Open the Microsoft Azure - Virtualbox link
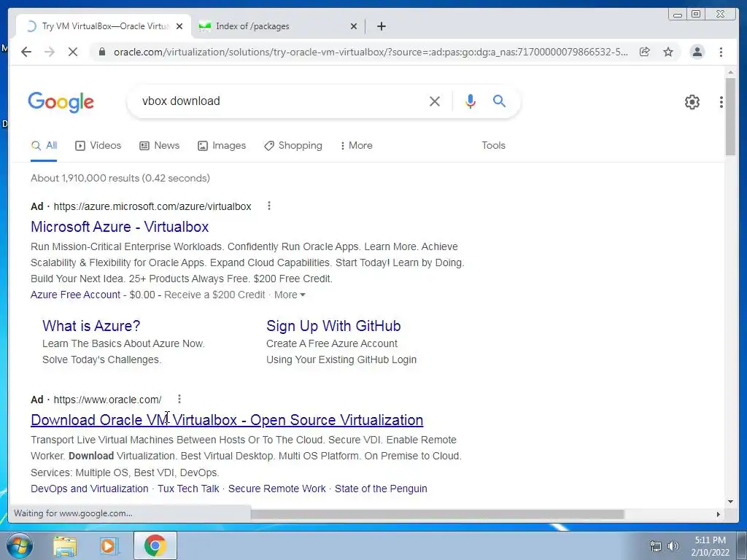 (x=120, y=227)
